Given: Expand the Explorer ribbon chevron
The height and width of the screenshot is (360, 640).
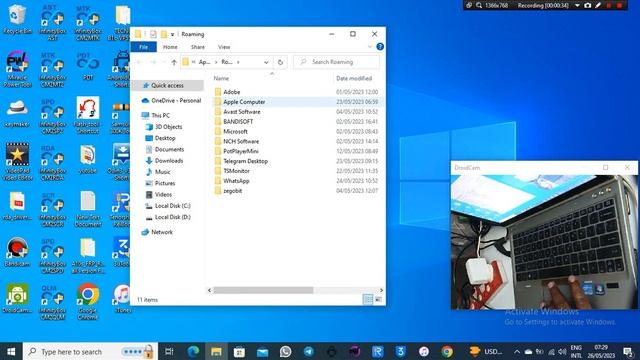Looking at the screenshot, I should (370, 47).
